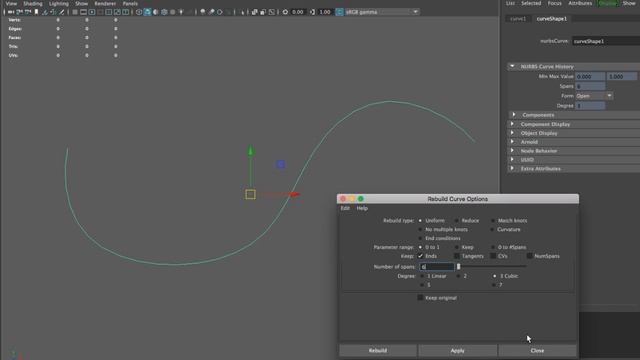
Task: Toggle the grid icon in the viewport toolbar
Action: [x=75, y=12]
